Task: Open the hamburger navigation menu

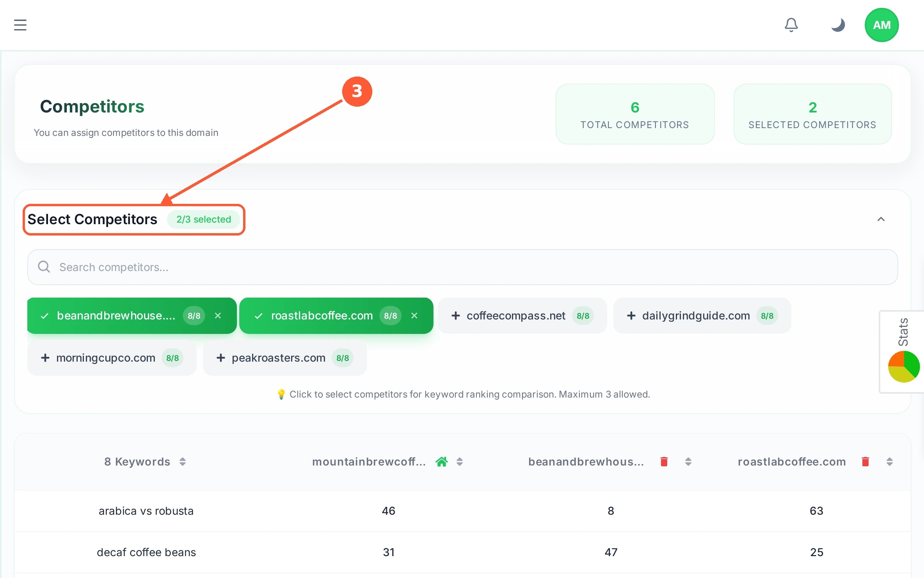Action: 20,25
